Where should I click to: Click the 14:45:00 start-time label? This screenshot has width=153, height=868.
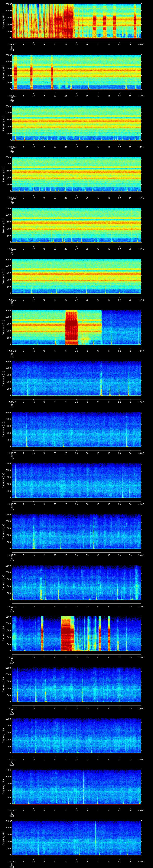12,351
